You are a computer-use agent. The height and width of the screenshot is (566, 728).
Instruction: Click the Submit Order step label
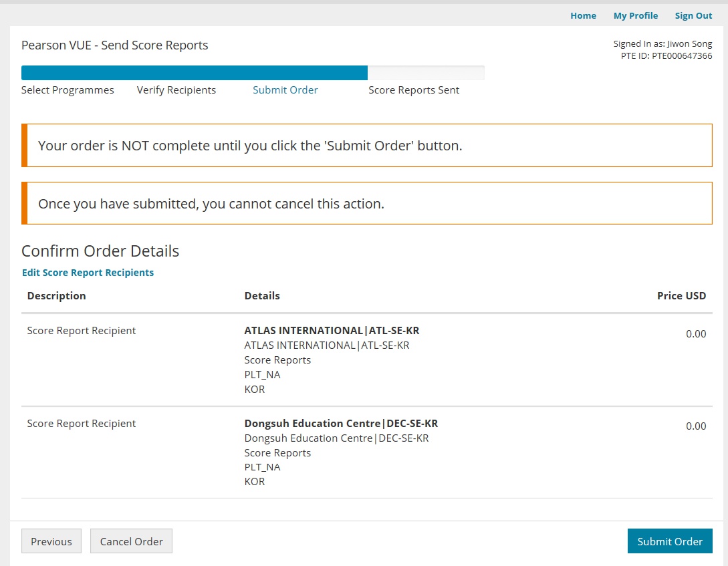pos(285,90)
